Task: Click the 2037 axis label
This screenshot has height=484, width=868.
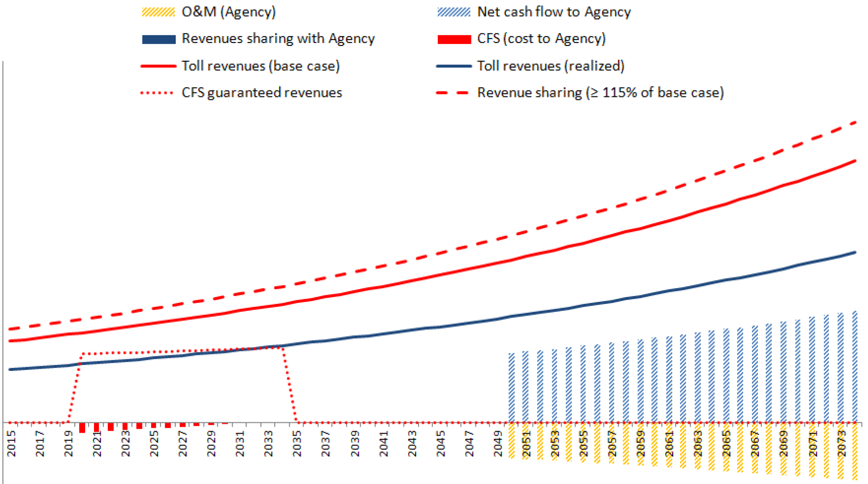Action: click(326, 443)
